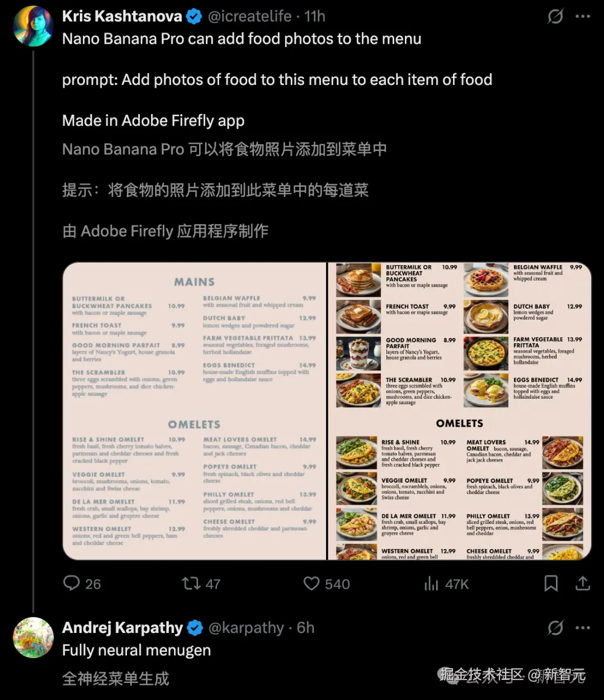The width and height of the screenshot is (604, 700).
Task: Open more options on Karpathy's reply
Action: click(x=583, y=628)
